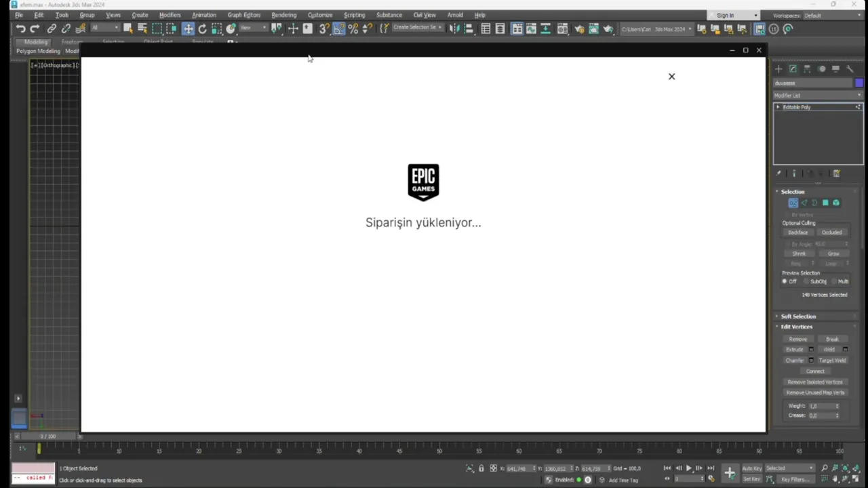This screenshot has height=488, width=868.
Task: Choose the Bind to Space Warp tool
Action: click(x=80, y=28)
